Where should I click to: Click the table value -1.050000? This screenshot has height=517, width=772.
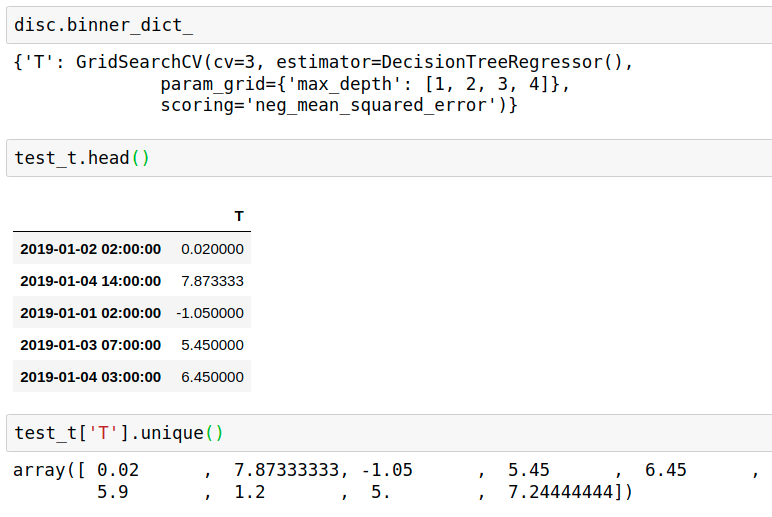(210, 313)
